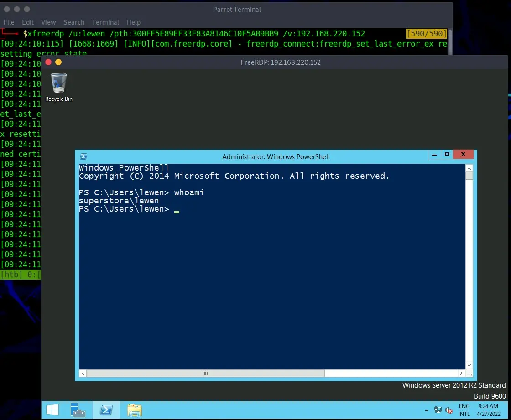Click the [590/590] indicator in terminal
Screen dimensions: 511x420
[x=426, y=34]
